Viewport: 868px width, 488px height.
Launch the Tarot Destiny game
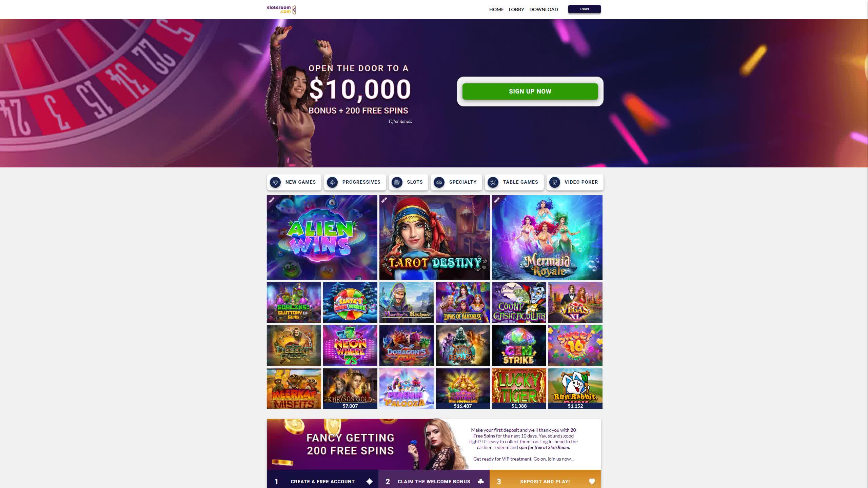(435, 238)
